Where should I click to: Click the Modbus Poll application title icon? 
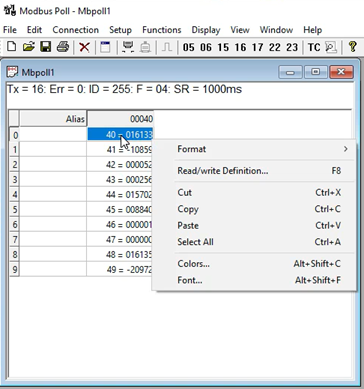10,10
